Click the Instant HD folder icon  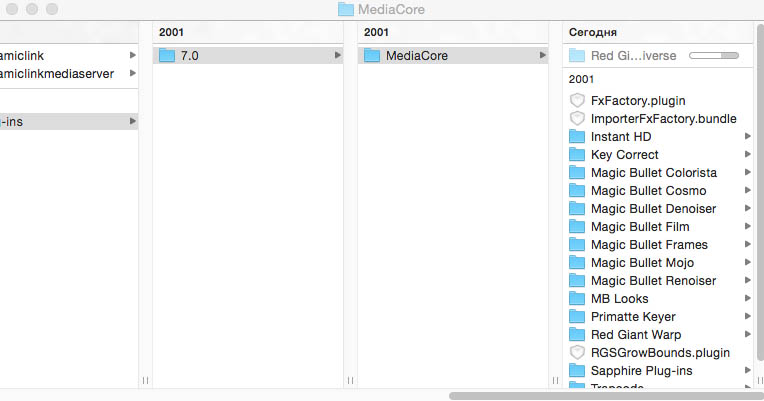click(x=577, y=136)
